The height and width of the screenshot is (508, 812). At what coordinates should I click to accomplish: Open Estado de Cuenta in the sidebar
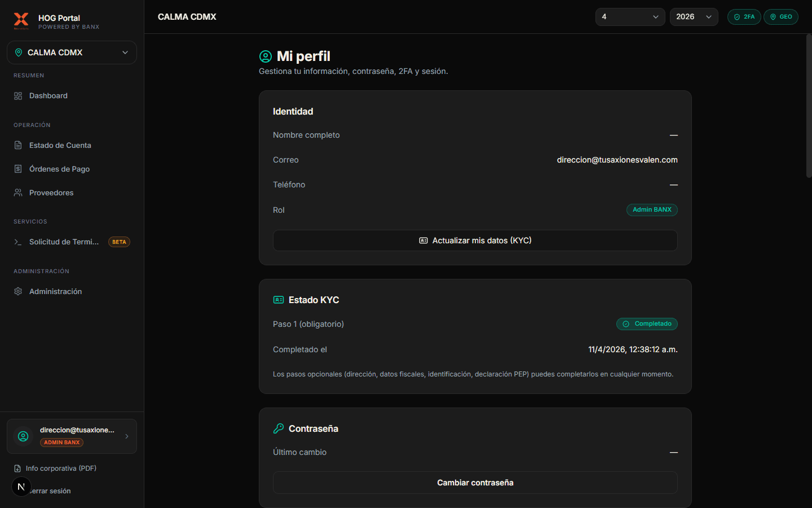pos(60,146)
